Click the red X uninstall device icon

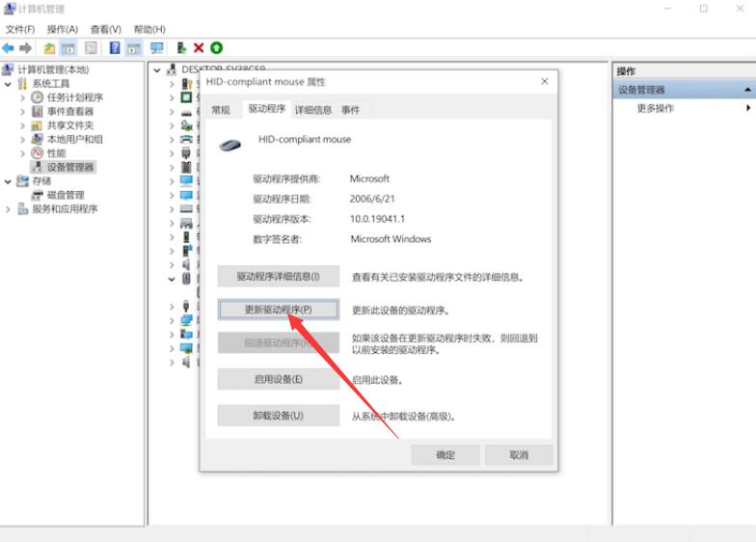199,47
